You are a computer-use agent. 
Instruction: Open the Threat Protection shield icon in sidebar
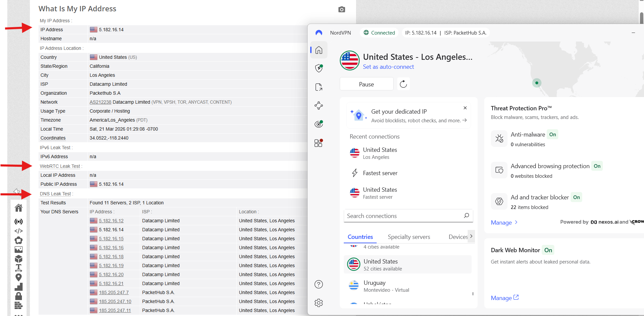(319, 68)
